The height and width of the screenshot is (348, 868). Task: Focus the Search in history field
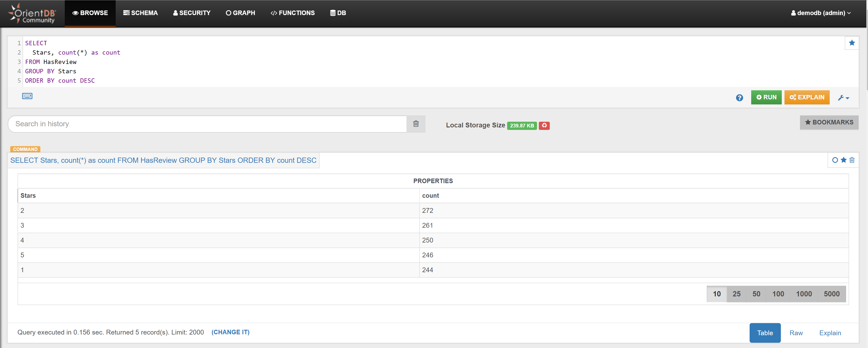[x=207, y=124]
